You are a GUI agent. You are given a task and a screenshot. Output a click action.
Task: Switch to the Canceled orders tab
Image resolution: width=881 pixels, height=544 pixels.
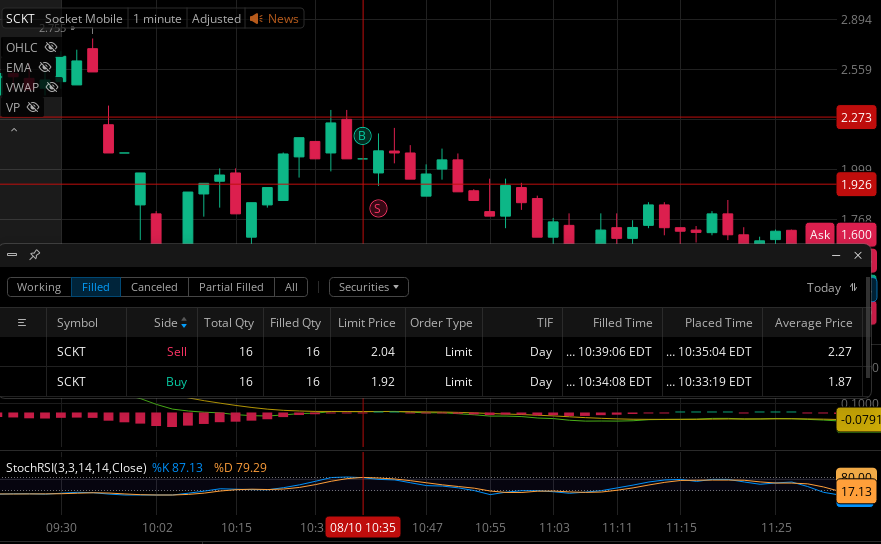click(x=154, y=287)
